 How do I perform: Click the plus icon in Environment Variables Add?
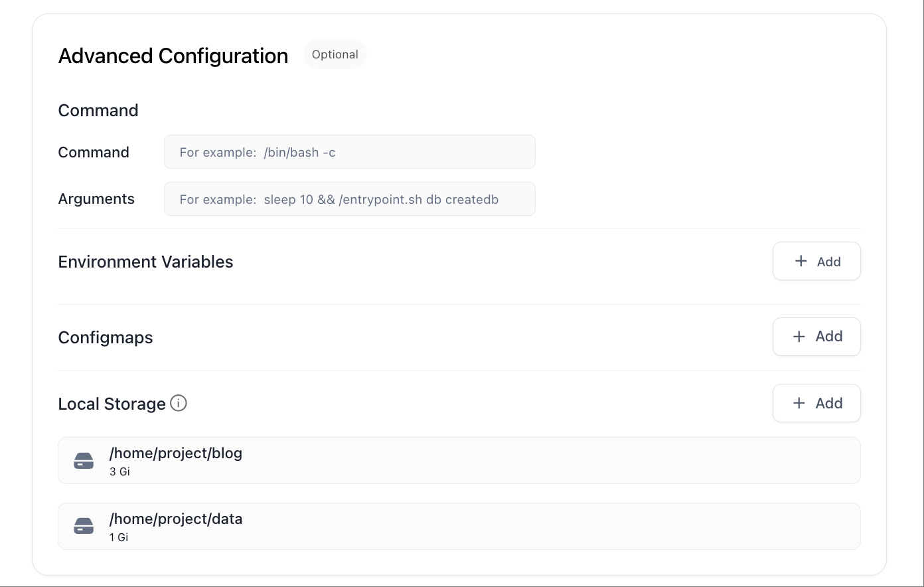click(x=801, y=261)
